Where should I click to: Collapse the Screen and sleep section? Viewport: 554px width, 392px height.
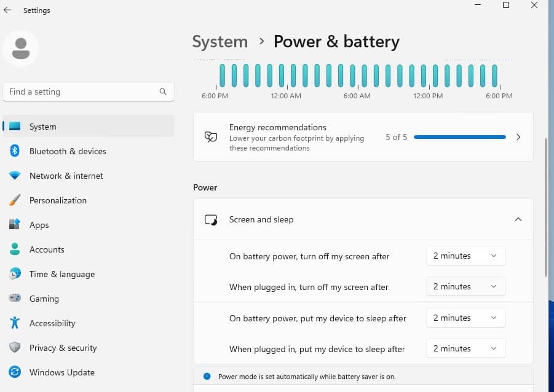(x=518, y=219)
